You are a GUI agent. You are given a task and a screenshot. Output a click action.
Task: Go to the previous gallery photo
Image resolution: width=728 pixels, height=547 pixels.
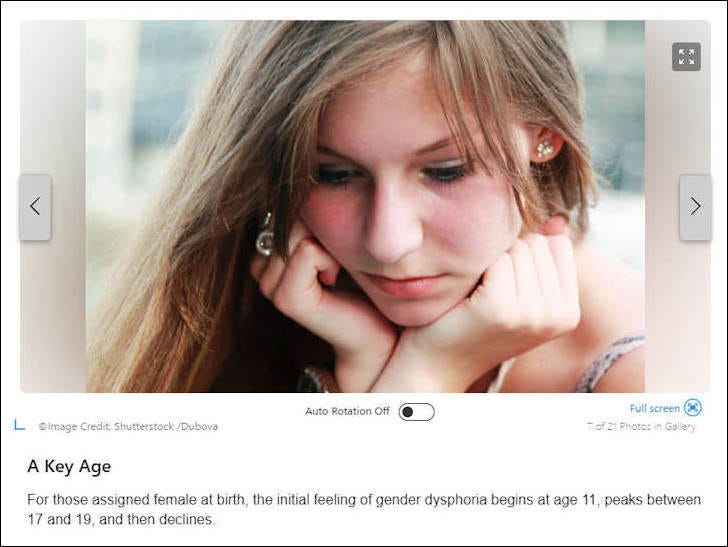(35, 207)
